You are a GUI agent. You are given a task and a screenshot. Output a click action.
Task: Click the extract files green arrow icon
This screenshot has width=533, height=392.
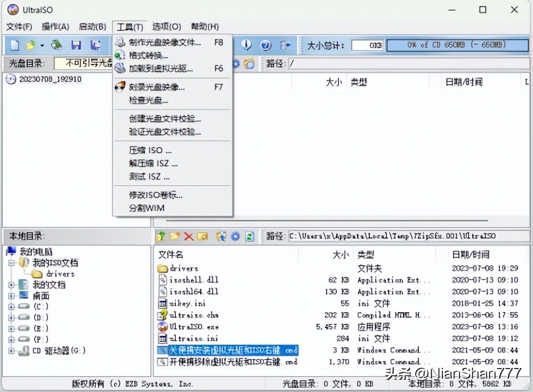coord(161,236)
